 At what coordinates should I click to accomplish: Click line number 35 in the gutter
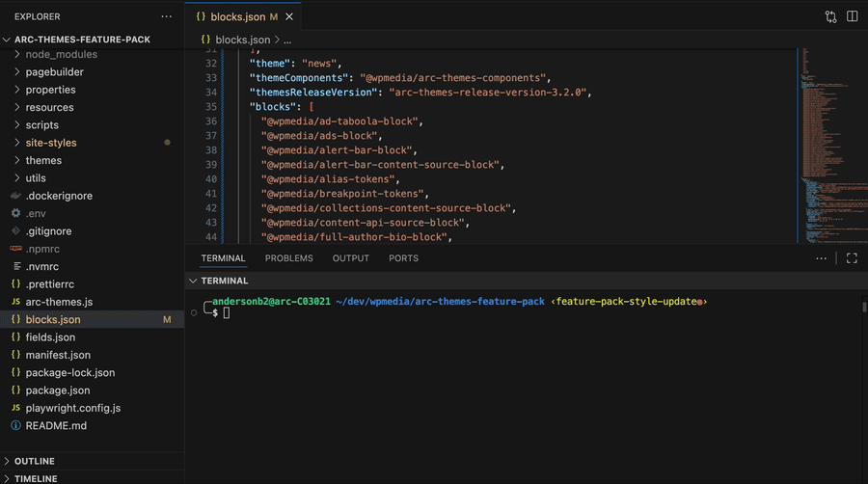[x=211, y=107]
